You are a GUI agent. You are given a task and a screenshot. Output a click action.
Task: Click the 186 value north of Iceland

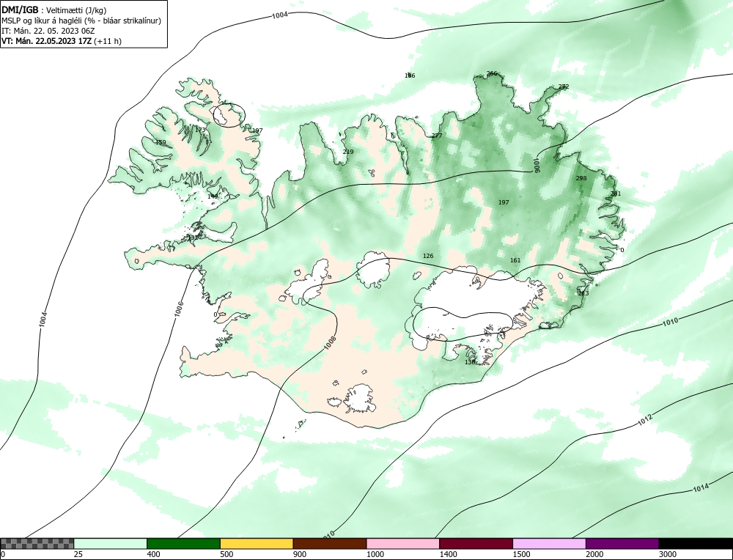(x=410, y=75)
